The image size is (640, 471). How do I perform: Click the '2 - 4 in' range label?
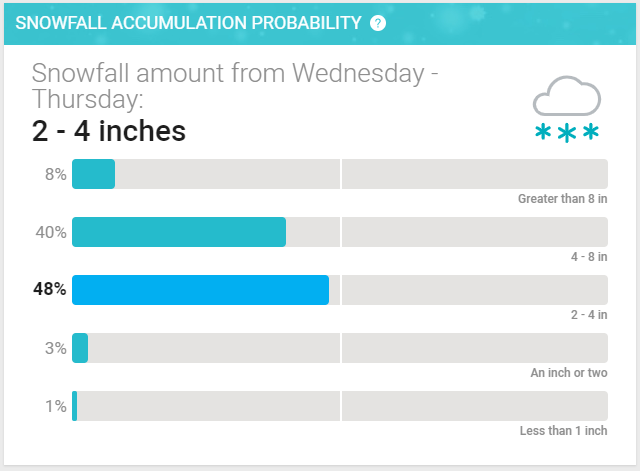589,315
